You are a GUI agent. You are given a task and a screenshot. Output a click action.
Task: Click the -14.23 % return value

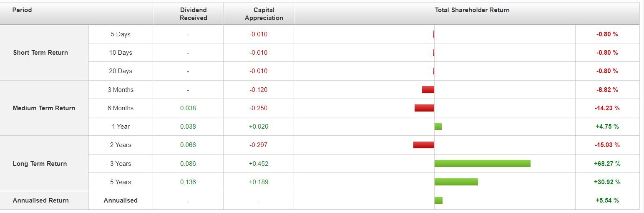coord(607,108)
